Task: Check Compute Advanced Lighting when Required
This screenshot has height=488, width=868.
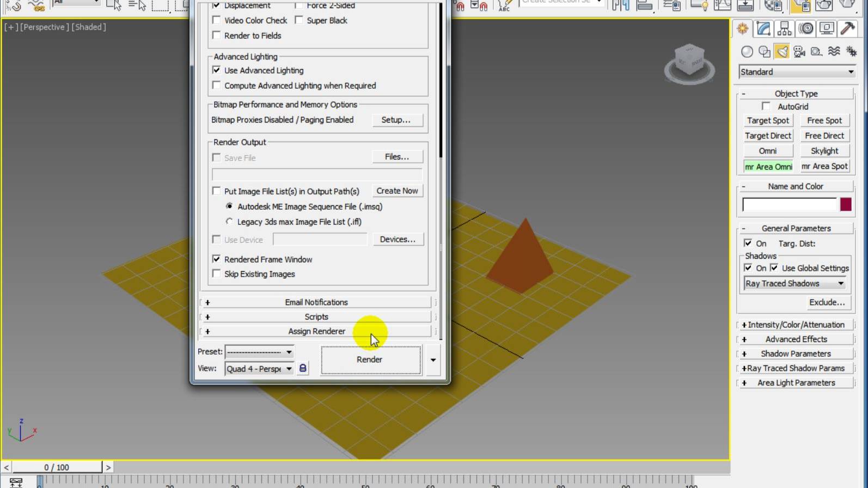Action: point(217,86)
